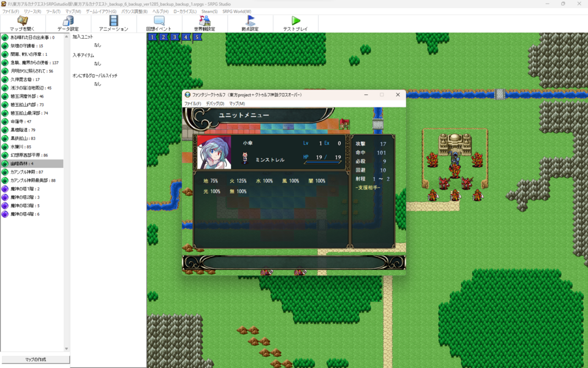This screenshot has height=368, width=588.
Task: Select the map row ending in : 79
Action: (x=32, y=130)
